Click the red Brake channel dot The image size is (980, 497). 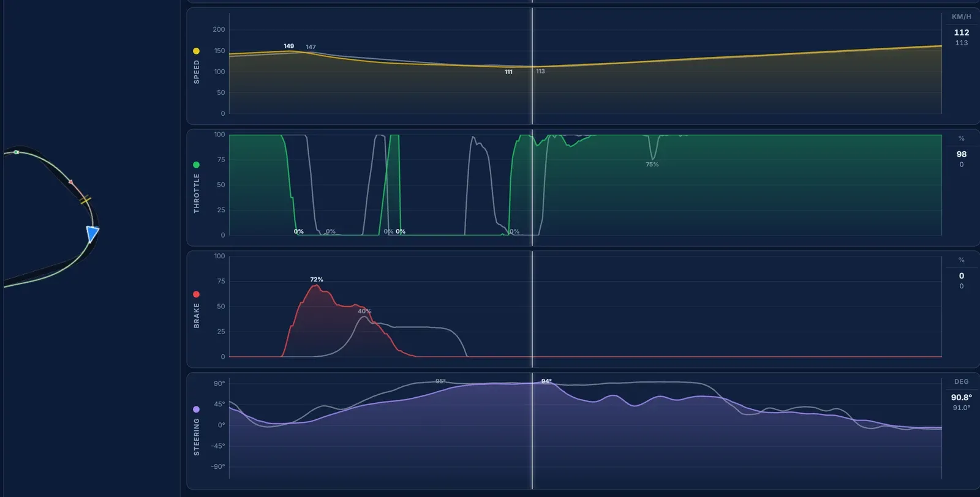[196, 294]
